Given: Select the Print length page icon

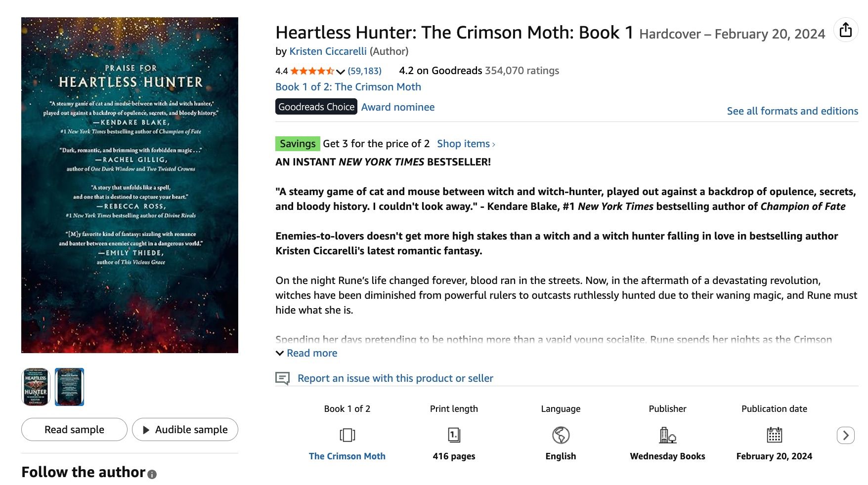Looking at the screenshot, I should point(453,435).
